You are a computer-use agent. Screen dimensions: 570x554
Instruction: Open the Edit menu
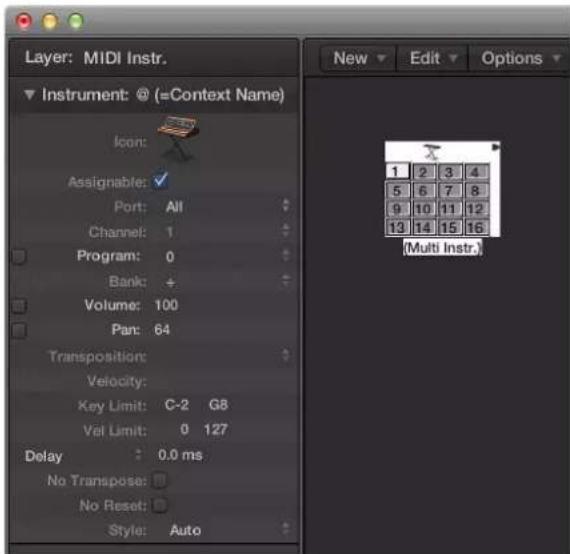[x=433, y=58]
